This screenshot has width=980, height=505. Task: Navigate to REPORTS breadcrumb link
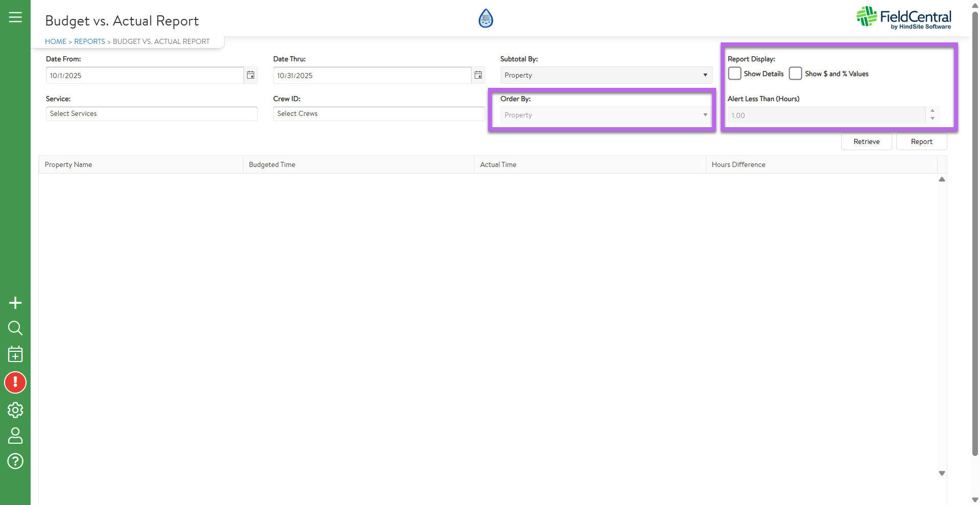pyautogui.click(x=89, y=41)
